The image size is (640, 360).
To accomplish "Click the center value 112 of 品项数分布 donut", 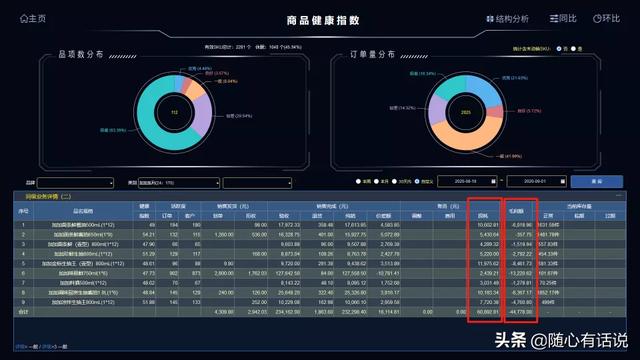I will 174,112.
